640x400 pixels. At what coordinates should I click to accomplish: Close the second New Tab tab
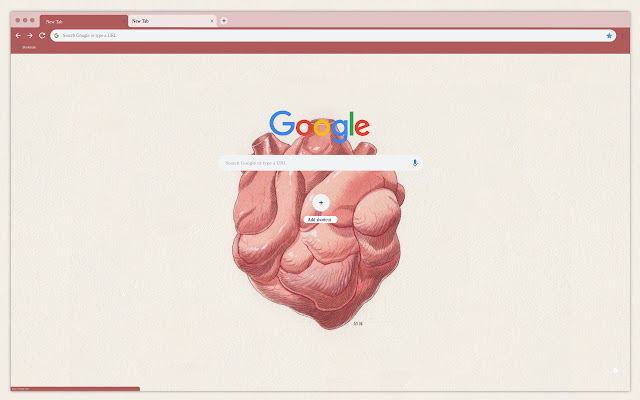pyautogui.click(x=211, y=21)
